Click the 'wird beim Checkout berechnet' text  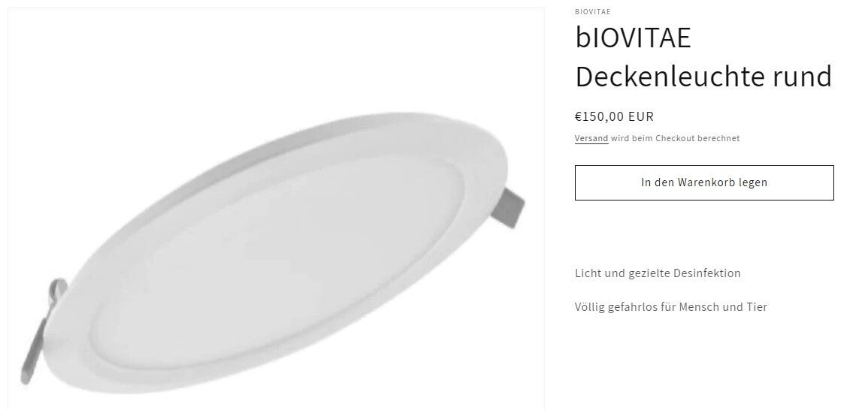(675, 138)
